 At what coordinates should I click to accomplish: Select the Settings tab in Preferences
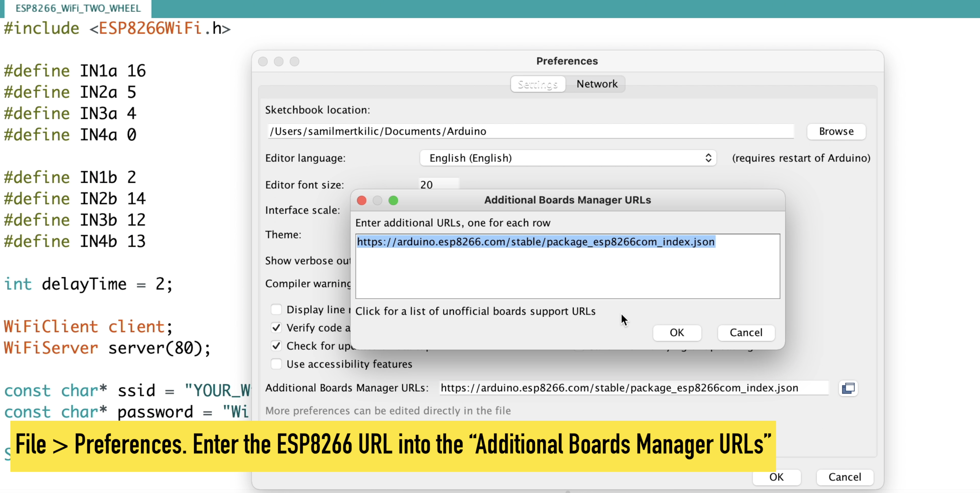[538, 84]
